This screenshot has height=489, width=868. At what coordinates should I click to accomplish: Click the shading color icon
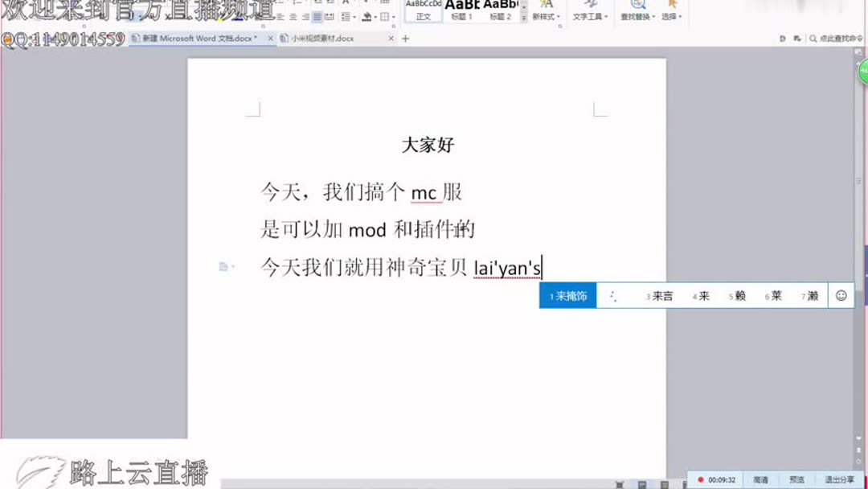pos(367,17)
